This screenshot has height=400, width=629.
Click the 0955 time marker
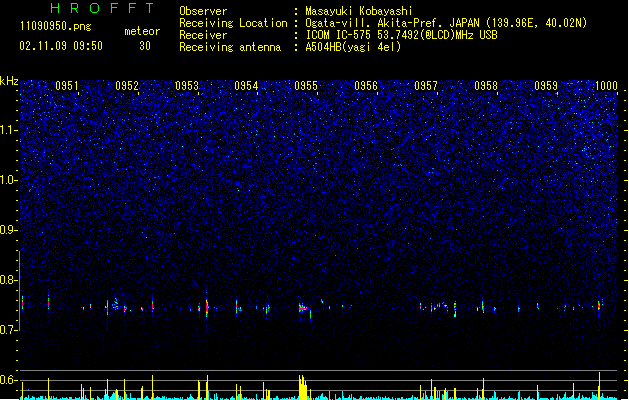(306, 86)
